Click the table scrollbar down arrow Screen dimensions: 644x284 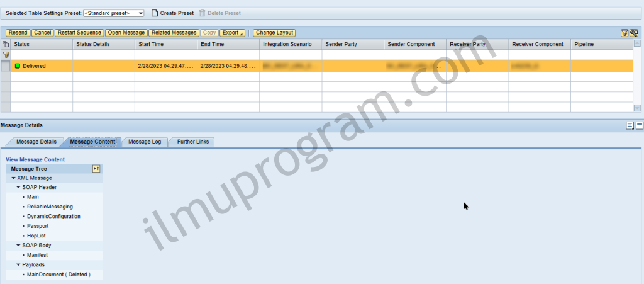point(637,108)
